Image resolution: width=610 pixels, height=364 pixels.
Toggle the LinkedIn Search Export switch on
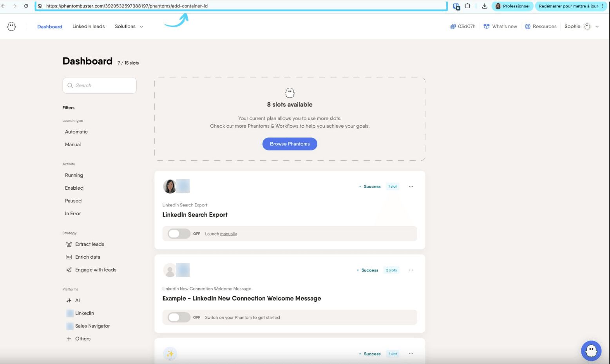[179, 234]
